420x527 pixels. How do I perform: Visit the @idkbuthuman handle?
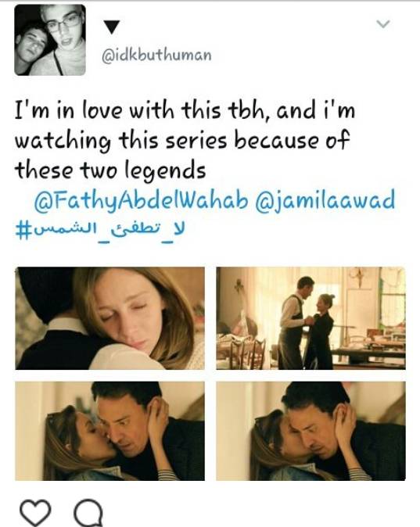coord(156,55)
